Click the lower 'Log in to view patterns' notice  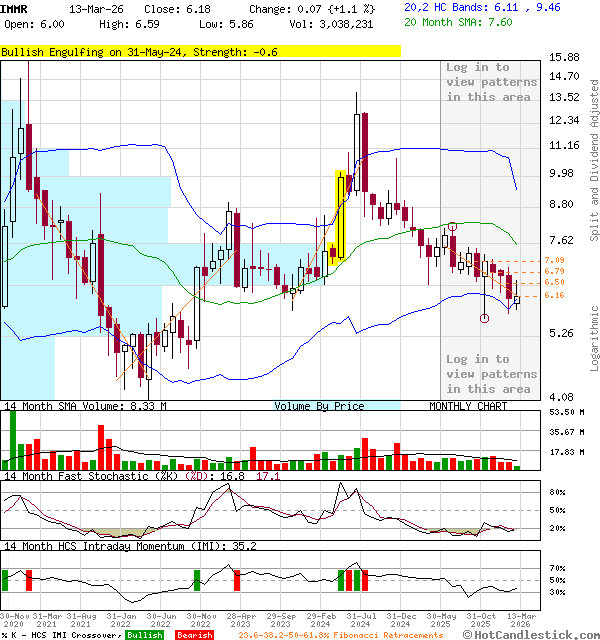(489, 373)
